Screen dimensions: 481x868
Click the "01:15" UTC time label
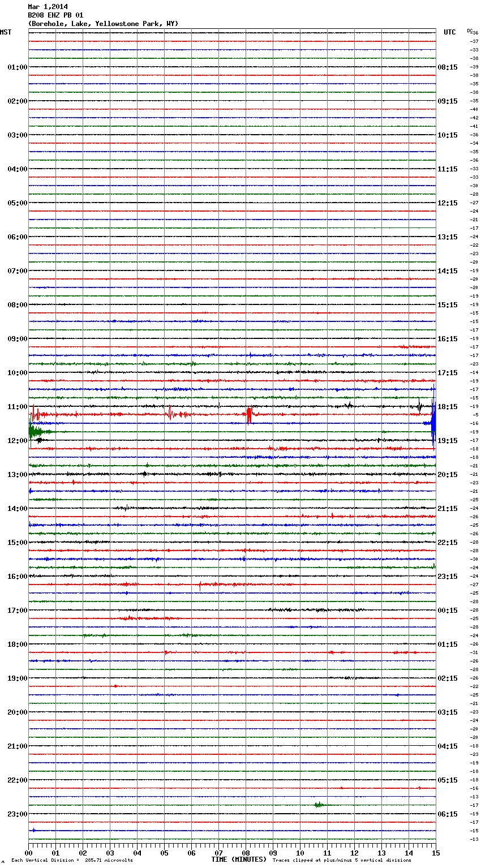[x=448, y=644]
